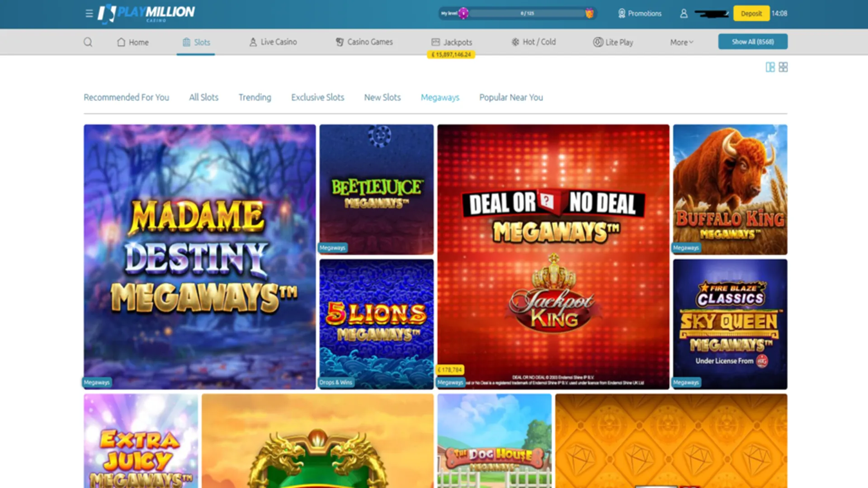This screenshot has width=868, height=488.
Task: Click Drops & Wins tag on 5 Lions
Action: [336, 382]
